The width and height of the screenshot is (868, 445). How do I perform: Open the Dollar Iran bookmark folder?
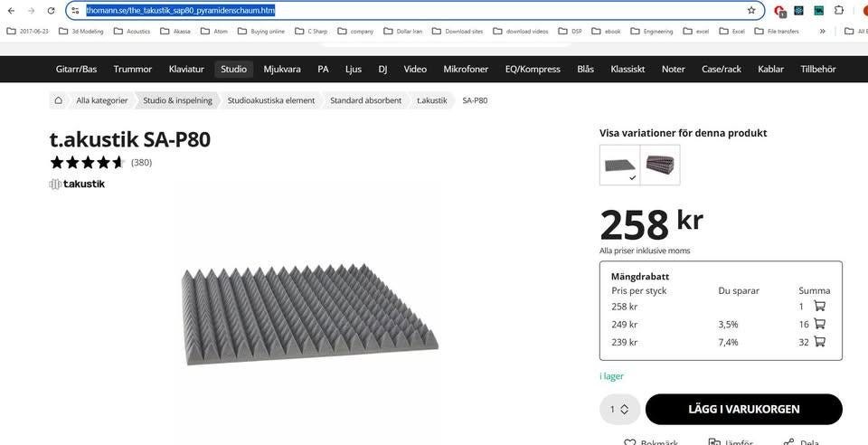402,32
